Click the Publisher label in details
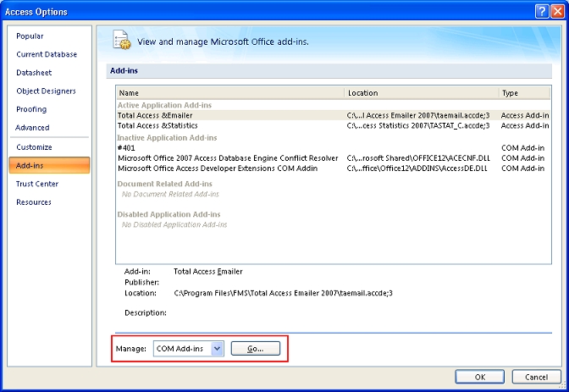Viewport: 569px width, 392px height. 141,282
